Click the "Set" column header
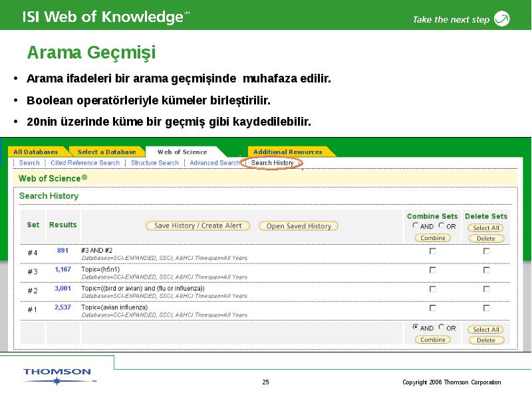 (33, 225)
